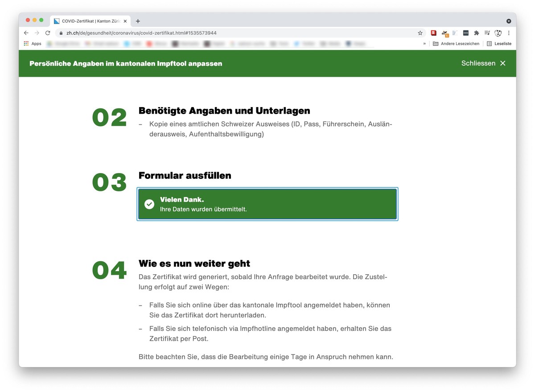Click the dark extension icon with dots
The height and width of the screenshot is (392, 535).
pos(465,33)
